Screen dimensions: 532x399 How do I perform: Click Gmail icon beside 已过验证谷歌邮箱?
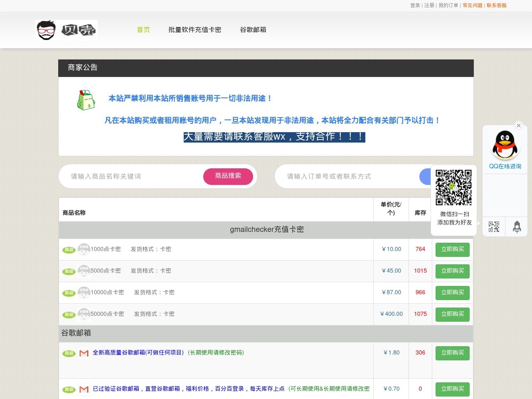click(x=84, y=389)
